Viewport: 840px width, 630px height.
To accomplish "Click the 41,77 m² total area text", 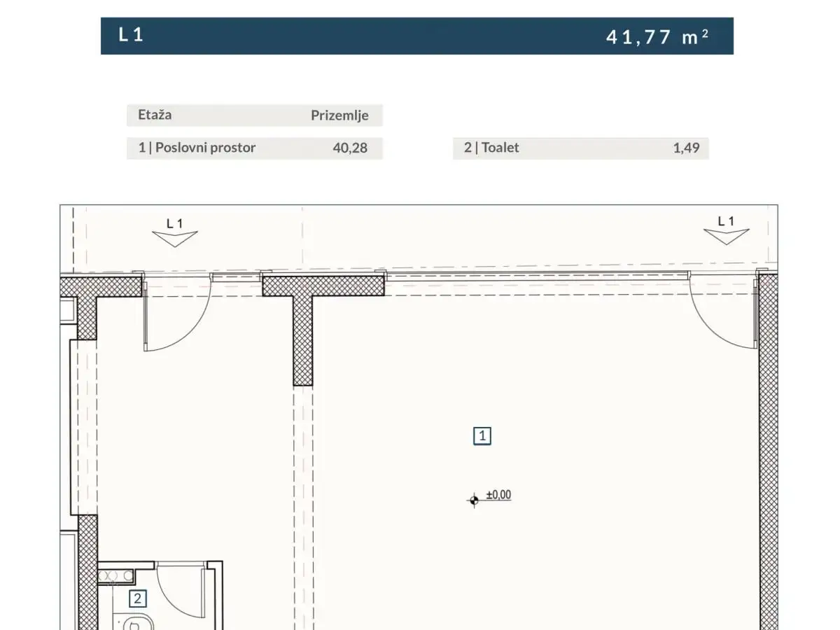I will tap(657, 37).
